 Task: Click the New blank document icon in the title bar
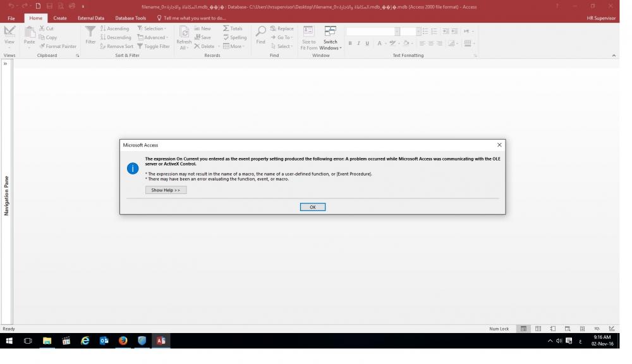coord(38,6)
